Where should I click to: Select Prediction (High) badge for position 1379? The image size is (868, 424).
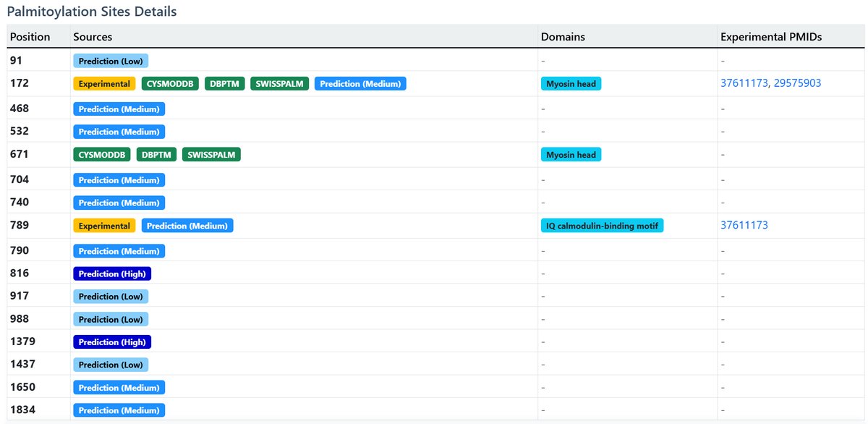tap(112, 342)
